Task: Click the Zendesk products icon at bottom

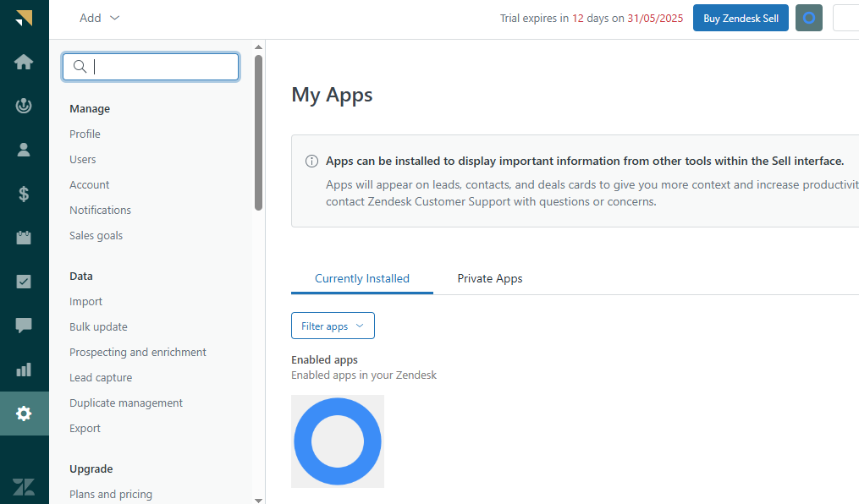Action: (x=24, y=487)
